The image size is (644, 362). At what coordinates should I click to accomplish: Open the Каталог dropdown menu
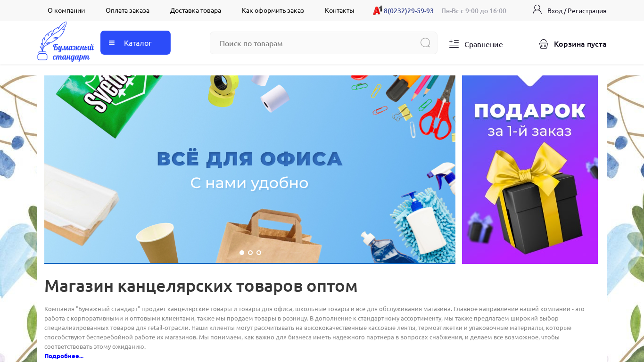pyautogui.click(x=135, y=43)
